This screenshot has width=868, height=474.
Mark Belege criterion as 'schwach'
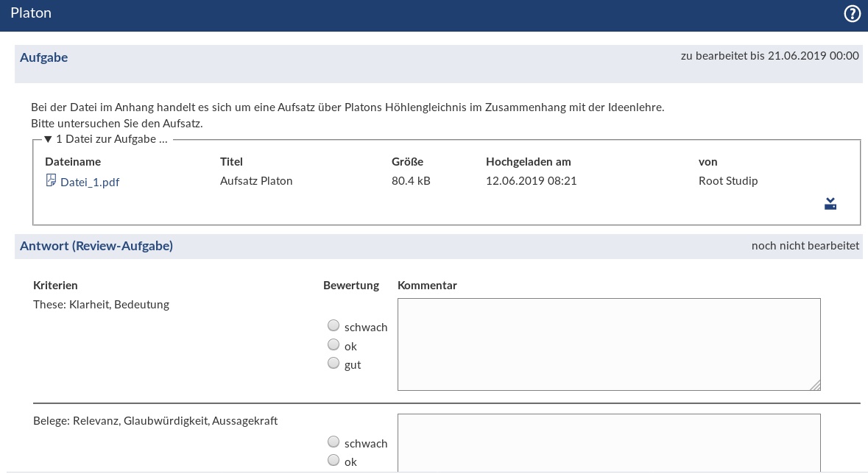[334, 442]
